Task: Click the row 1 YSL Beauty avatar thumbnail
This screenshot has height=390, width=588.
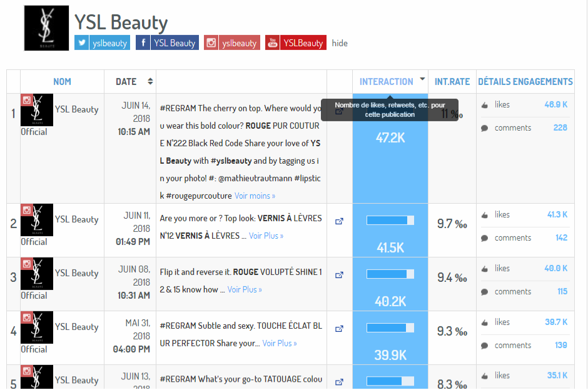Action: (37, 110)
